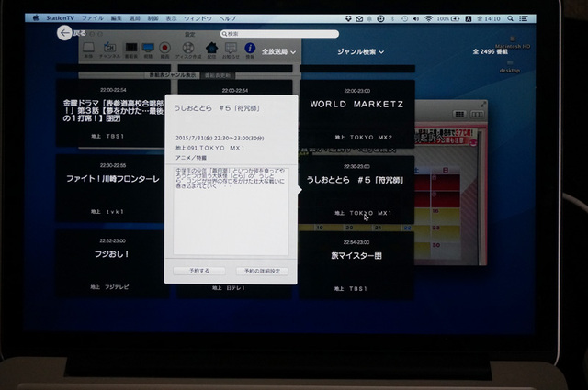Open the ディスク作成 disc icon
This screenshot has width=588, height=390.
(x=188, y=50)
